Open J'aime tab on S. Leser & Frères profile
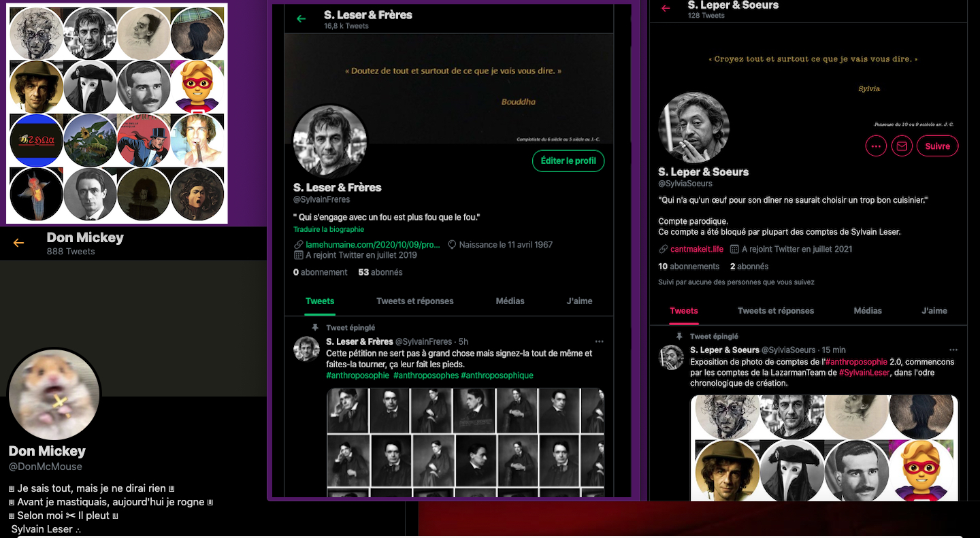Viewport: 980px width, 538px height. coord(579,301)
